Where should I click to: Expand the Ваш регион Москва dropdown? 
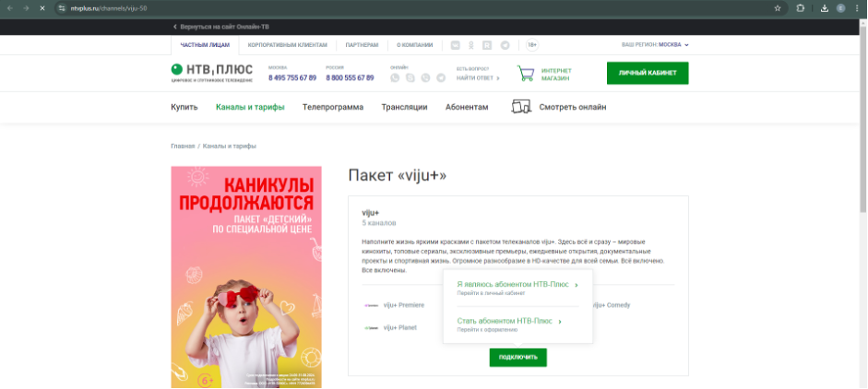[x=656, y=45]
